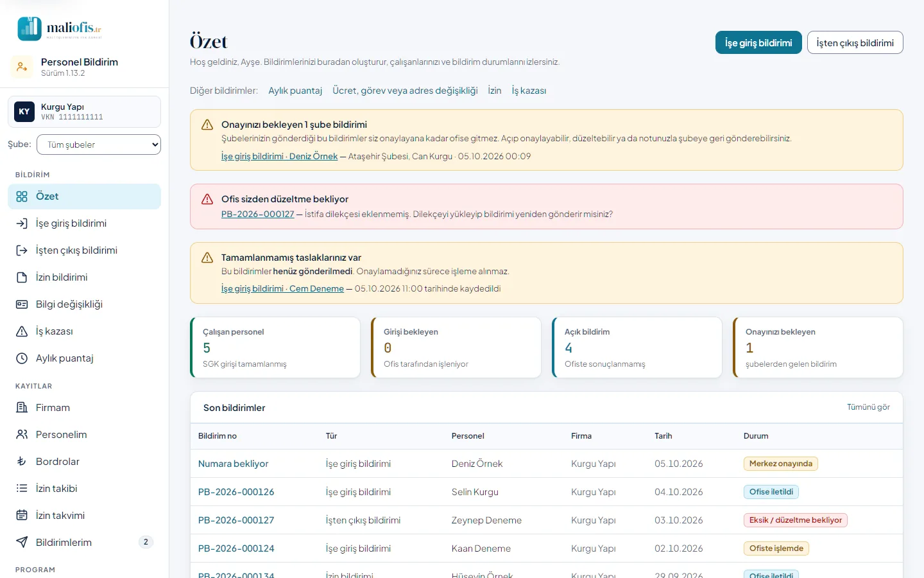This screenshot has width=924, height=578.
Task: Click the Bildirimlerim count badge 2
Action: [146, 542]
